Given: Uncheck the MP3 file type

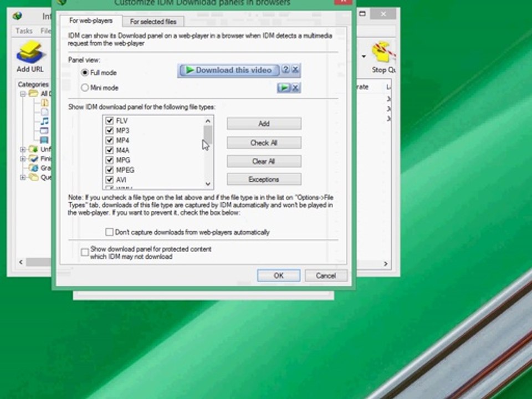Looking at the screenshot, I should pos(109,130).
